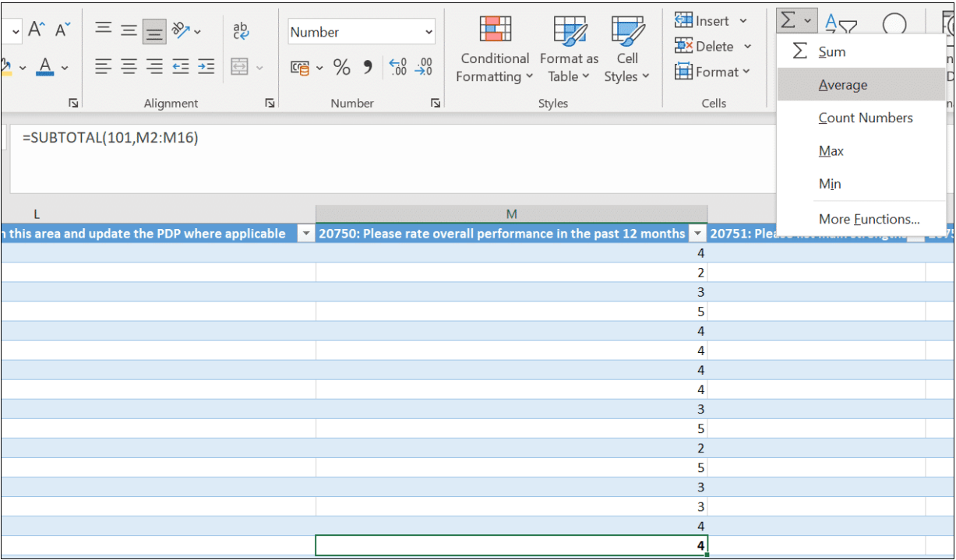The image size is (956, 560).
Task: Open the filter dropdown for column L header
Action: (305, 234)
